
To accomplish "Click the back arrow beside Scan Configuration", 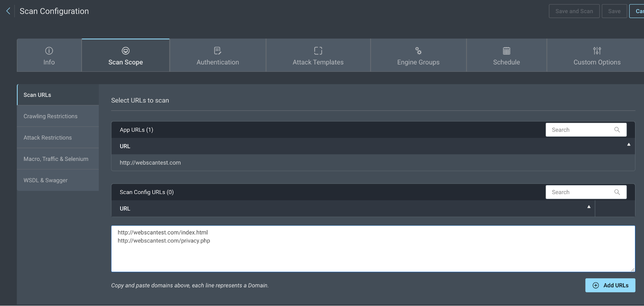I will pos(8,11).
